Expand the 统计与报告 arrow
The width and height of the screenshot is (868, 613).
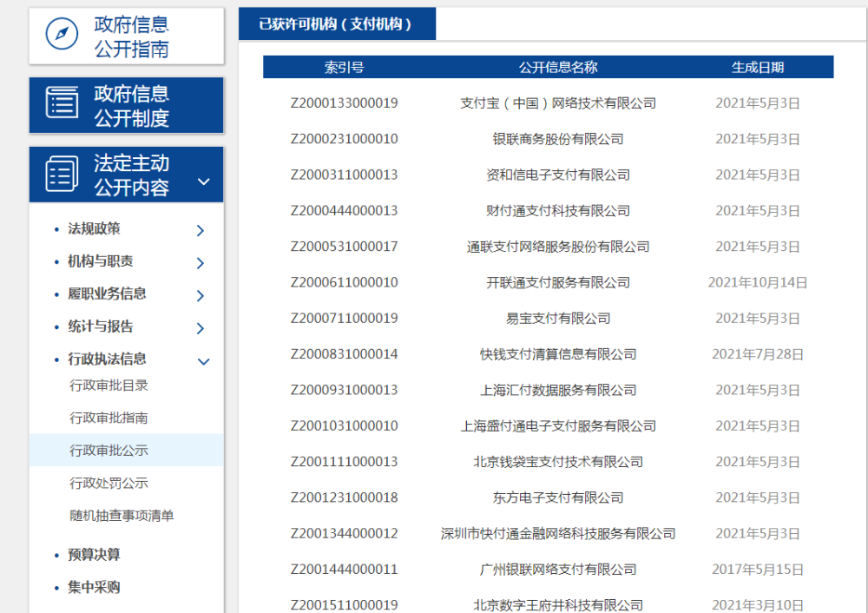[201, 328]
